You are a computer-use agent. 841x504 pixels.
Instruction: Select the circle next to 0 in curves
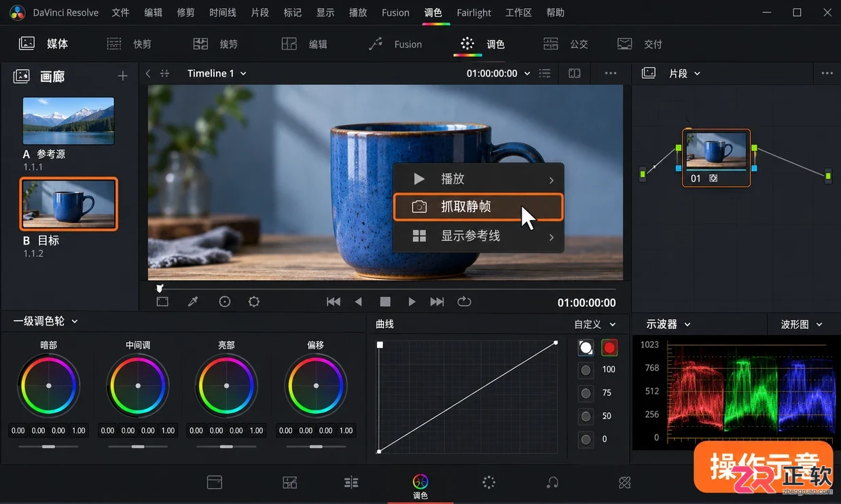[x=586, y=439]
